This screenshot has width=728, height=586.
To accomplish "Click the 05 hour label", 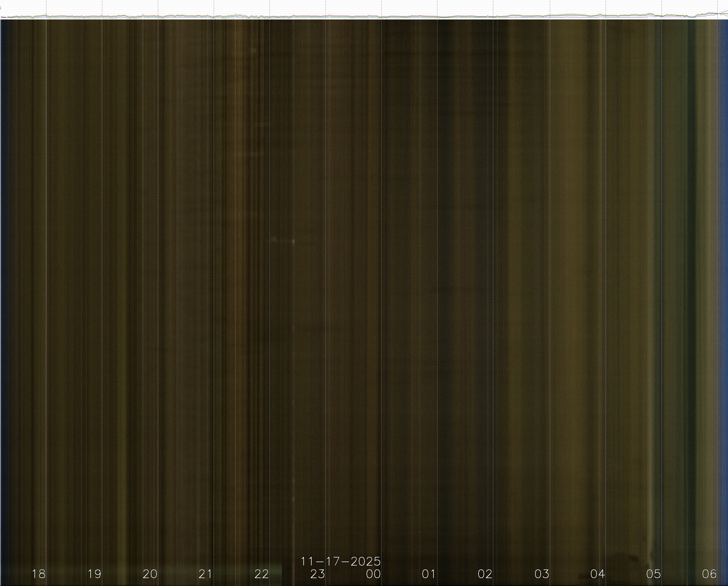I will pyautogui.click(x=653, y=574).
